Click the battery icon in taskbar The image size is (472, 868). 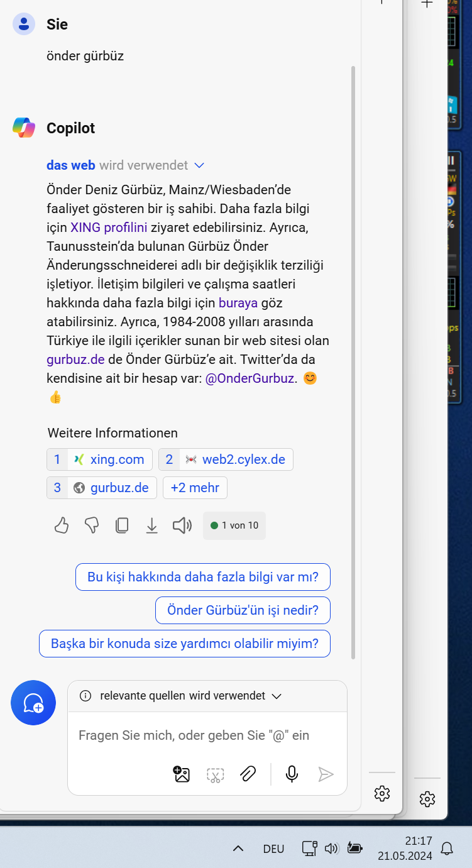354,849
